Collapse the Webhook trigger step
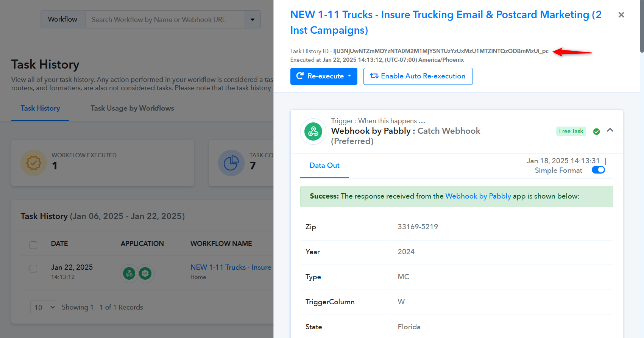The image size is (644, 338). pos(610,130)
